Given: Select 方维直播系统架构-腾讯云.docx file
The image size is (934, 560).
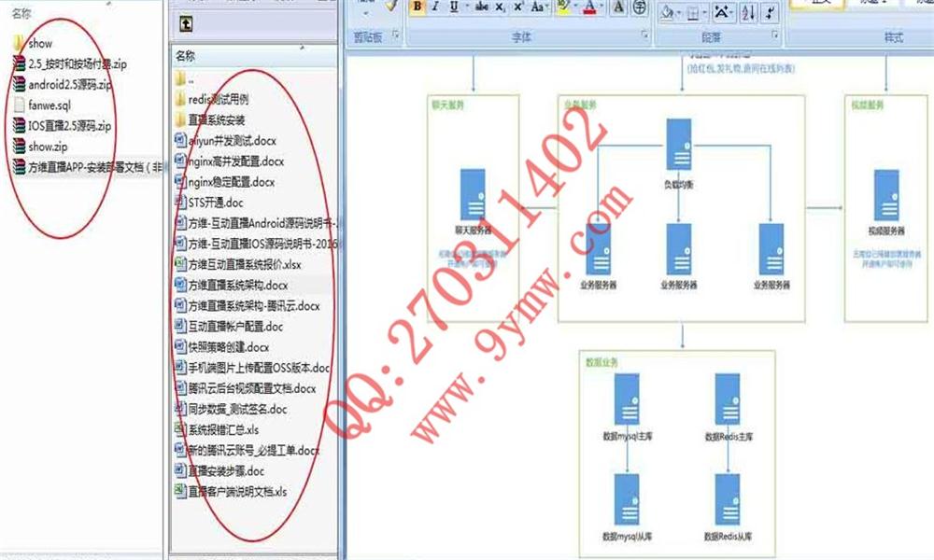Looking at the screenshot, I should (x=248, y=306).
